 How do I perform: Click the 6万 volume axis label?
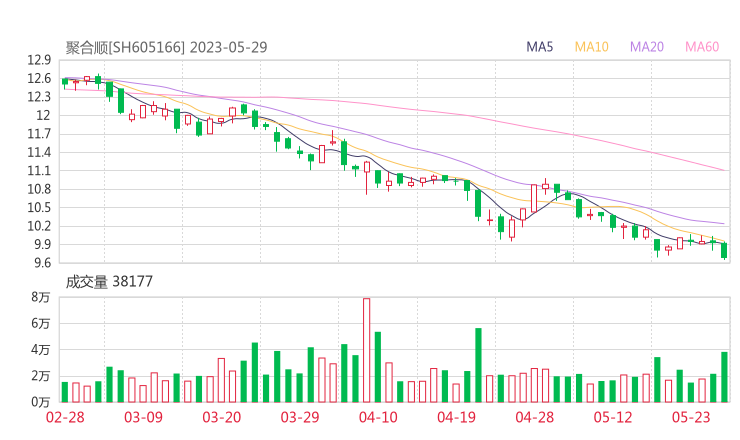pyautogui.click(x=41, y=324)
